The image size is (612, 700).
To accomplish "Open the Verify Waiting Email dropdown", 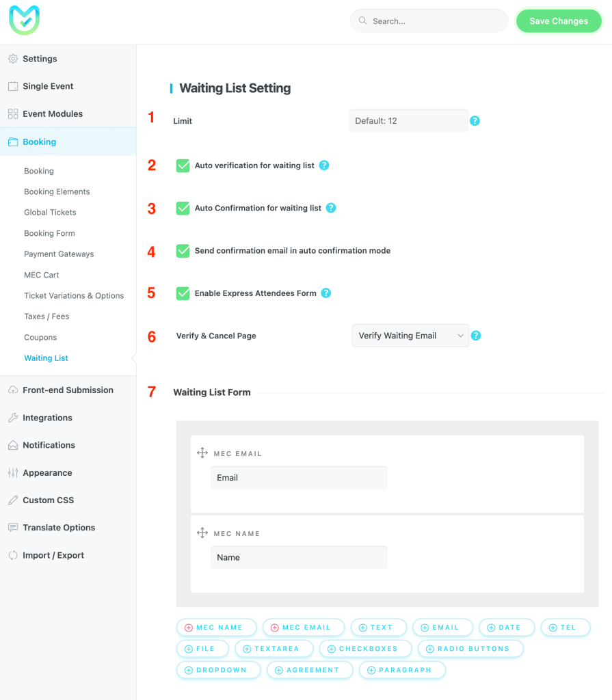I will [410, 336].
